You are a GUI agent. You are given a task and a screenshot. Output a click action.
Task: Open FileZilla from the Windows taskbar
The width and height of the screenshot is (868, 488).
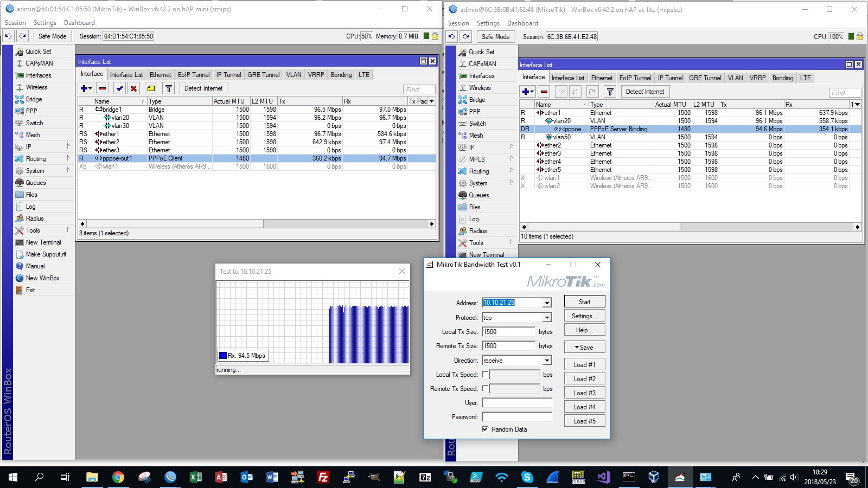[x=323, y=477]
